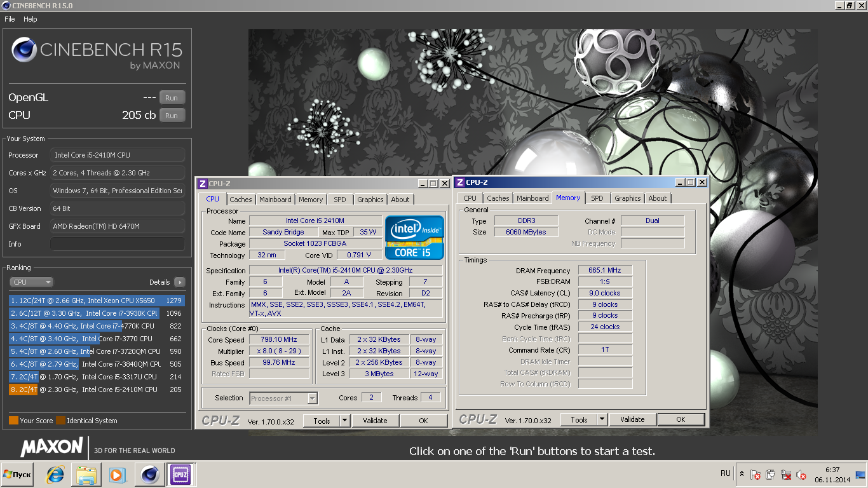This screenshot has height=488, width=868.
Task: Switch to Caches tab in CPU-Z window showing CPU tab
Action: tap(241, 200)
